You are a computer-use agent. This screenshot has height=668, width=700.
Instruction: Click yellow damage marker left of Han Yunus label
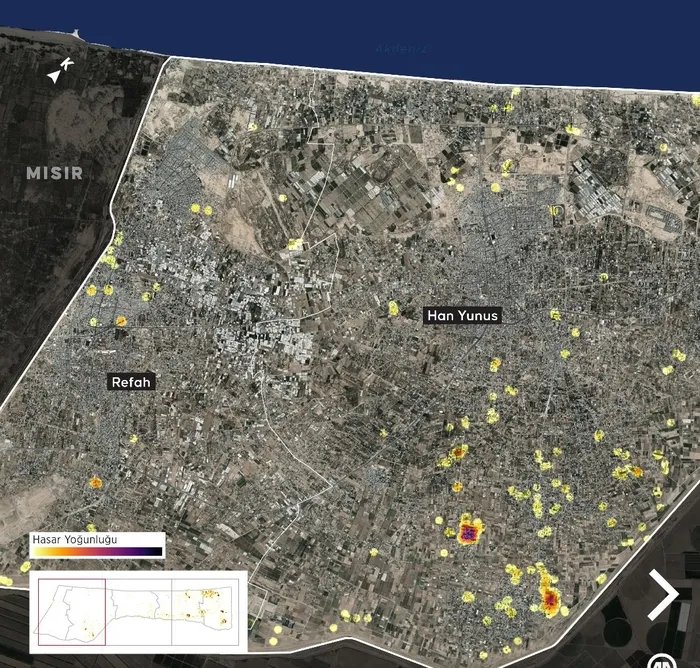point(393,308)
